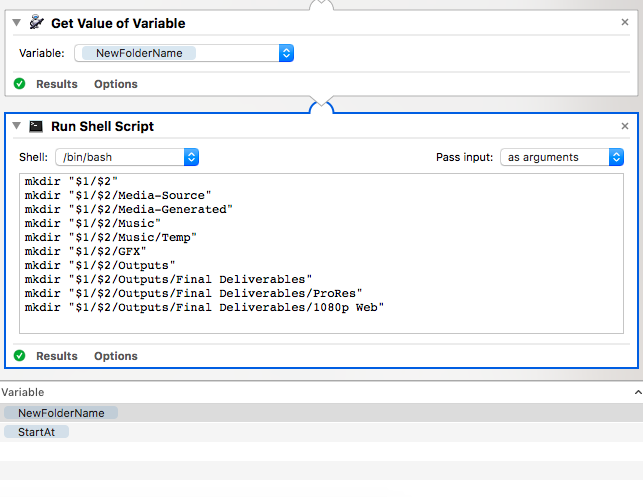Viewport: 643px width, 497px height.
Task: Click the Variable column header
Action: tap(23, 393)
